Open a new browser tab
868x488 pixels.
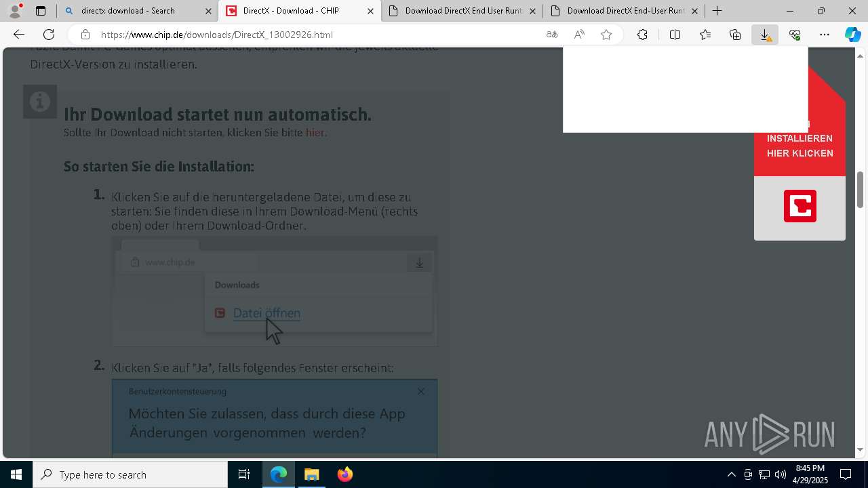click(717, 11)
